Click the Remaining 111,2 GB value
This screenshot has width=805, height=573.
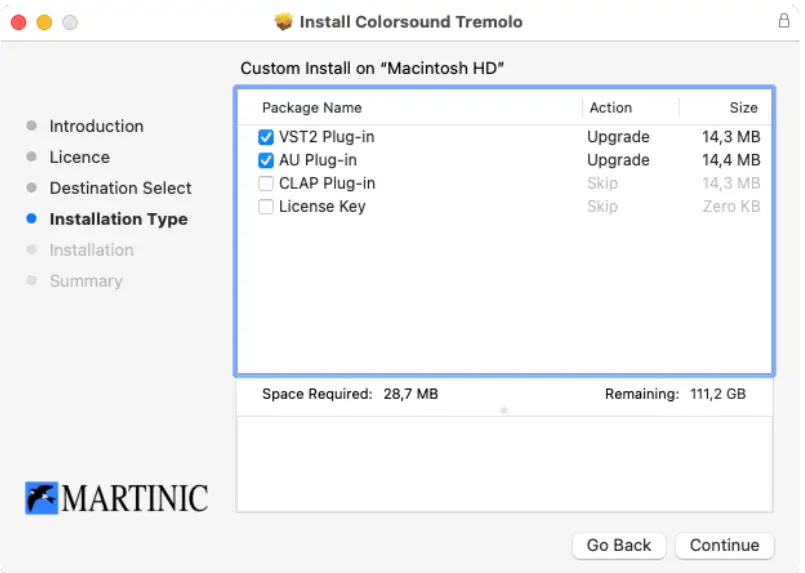(x=718, y=394)
